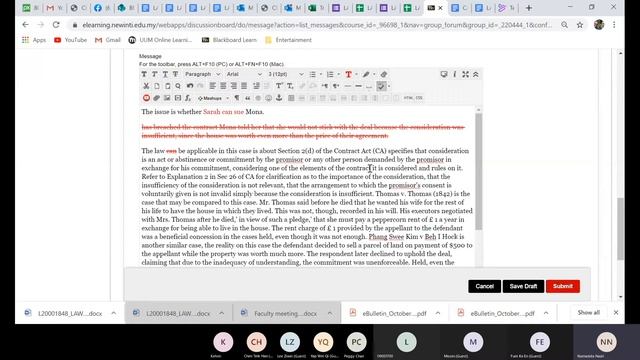Remove formatting with eraser icon
This screenshot has width=640, height=360.
click(x=384, y=74)
